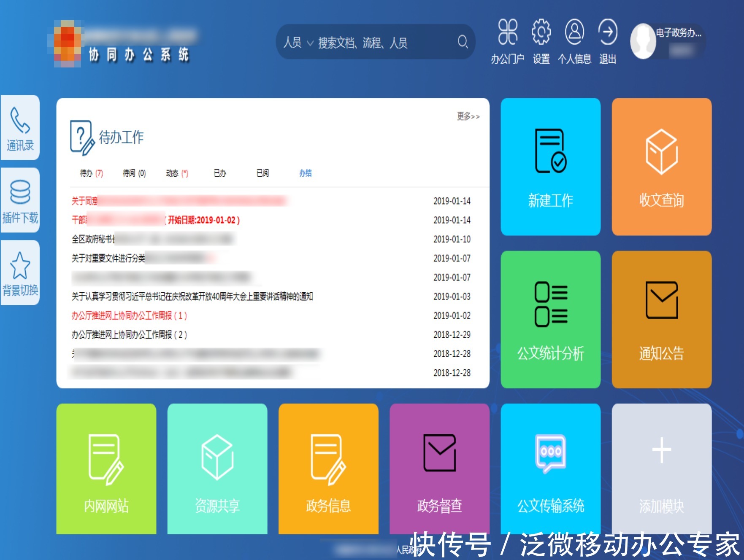
Task: Click the 背景切换 background switch star
Action: click(20, 272)
